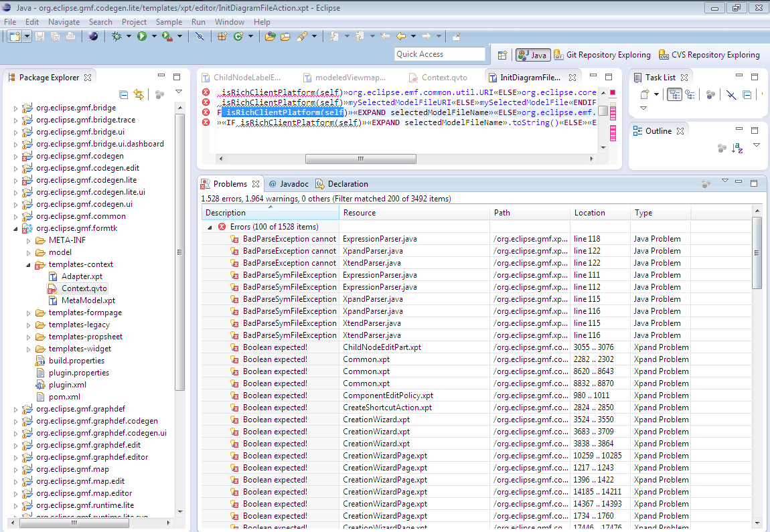Click the New wizard icon in toolbar
The height and width of the screenshot is (532, 770).
(x=15, y=36)
